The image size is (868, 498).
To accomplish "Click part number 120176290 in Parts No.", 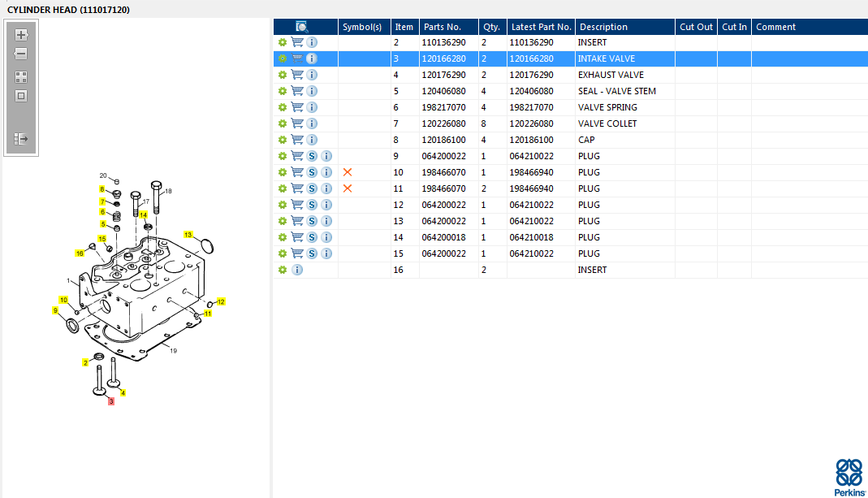I will pyautogui.click(x=443, y=75).
